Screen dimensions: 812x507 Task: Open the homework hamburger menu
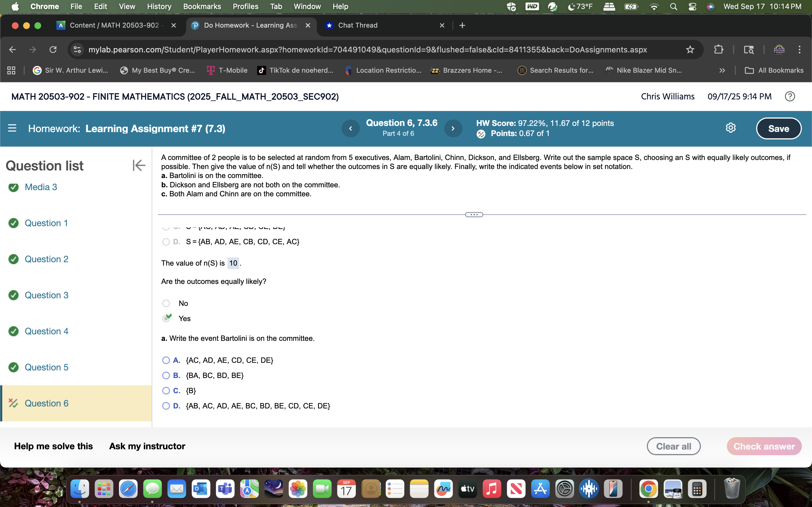pyautogui.click(x=12, y=128)
